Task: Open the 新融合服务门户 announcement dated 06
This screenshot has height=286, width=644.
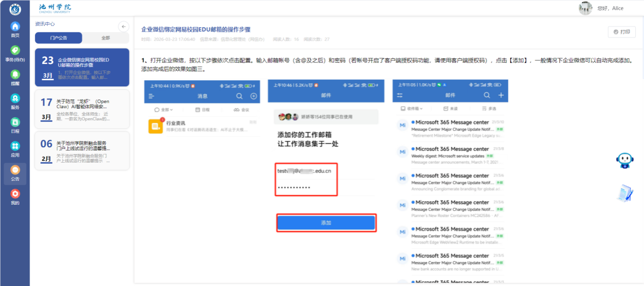Action: [x=82, y=150]
